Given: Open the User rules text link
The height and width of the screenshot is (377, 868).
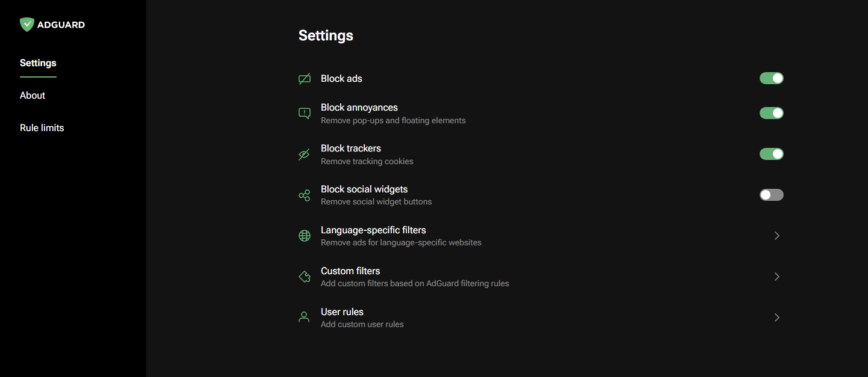Looking at the screenshot, I should 342,311.
